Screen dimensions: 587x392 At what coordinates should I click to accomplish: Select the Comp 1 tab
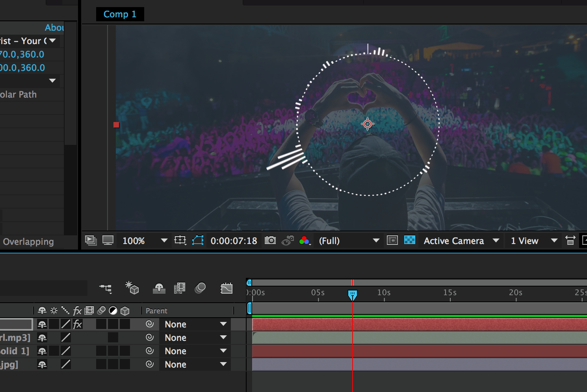click(120, 14)
